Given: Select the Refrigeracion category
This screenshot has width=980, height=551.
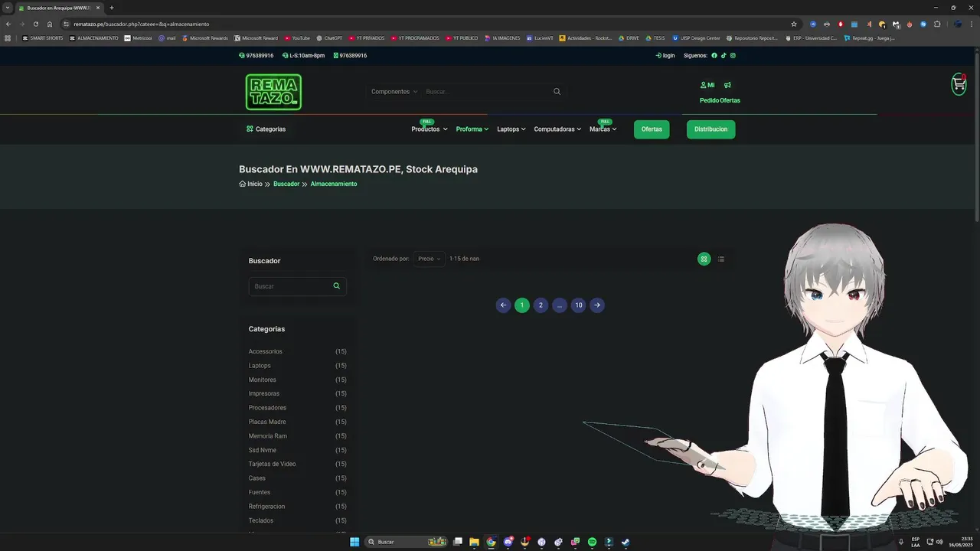Looking at the screenshot, I should (x=266, y=507).
